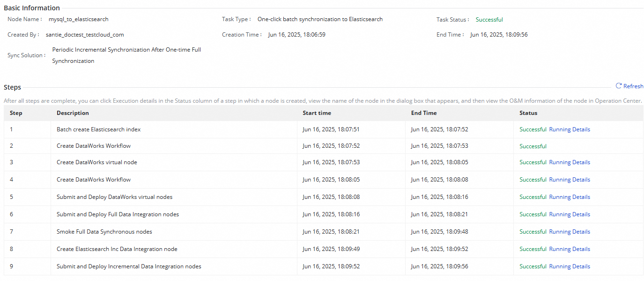Click the Successful status of step 2
This screenshot has height=281, width=644.
click(533, 146)
